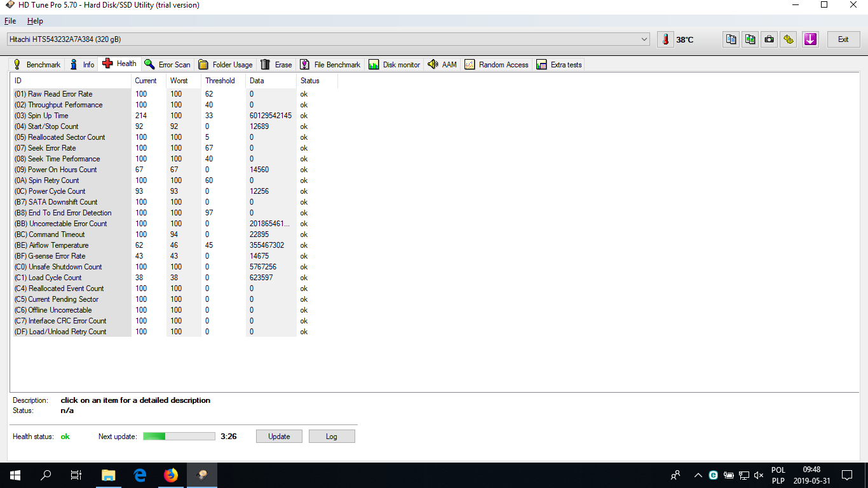Select Reallocated Sector Count attribute
The image size is (868, 488).
[x=175, y=137]
